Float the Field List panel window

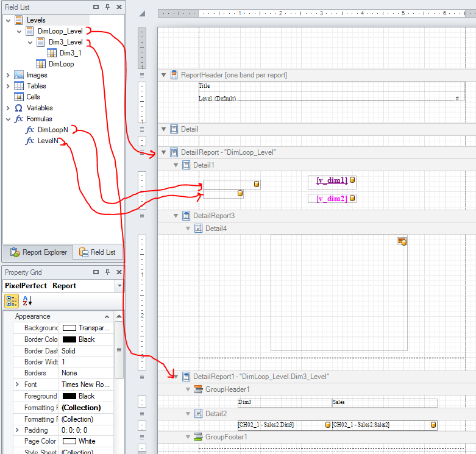click(x=96, y=7)
